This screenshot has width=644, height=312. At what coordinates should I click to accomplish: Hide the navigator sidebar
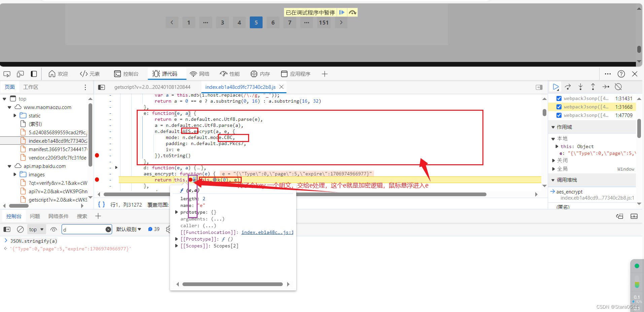pos(101,87)
